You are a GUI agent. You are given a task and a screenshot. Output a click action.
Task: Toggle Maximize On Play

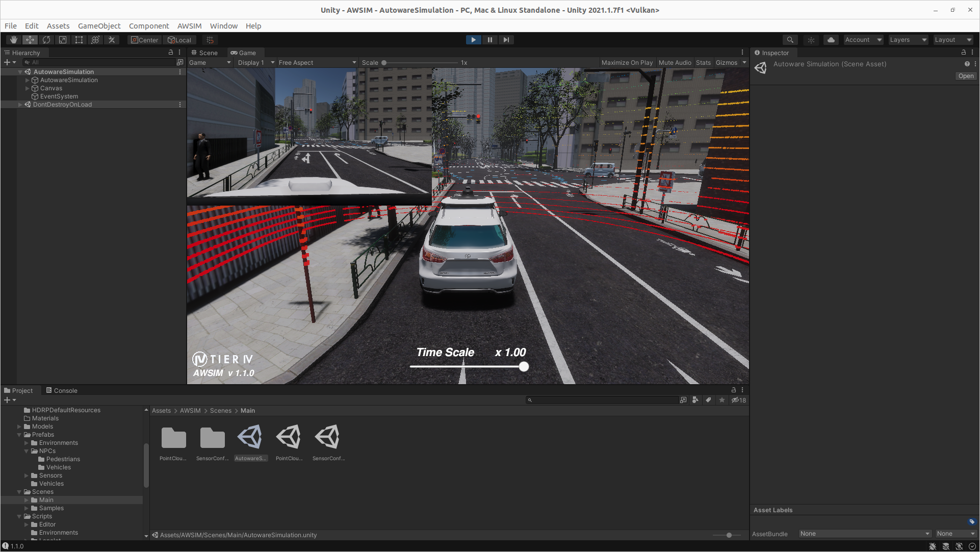coord(627,63)
